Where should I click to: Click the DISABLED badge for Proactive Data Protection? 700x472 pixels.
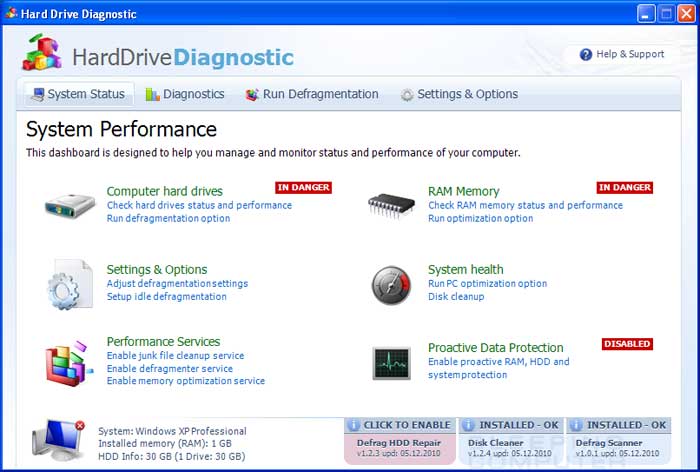click(627, 344)
